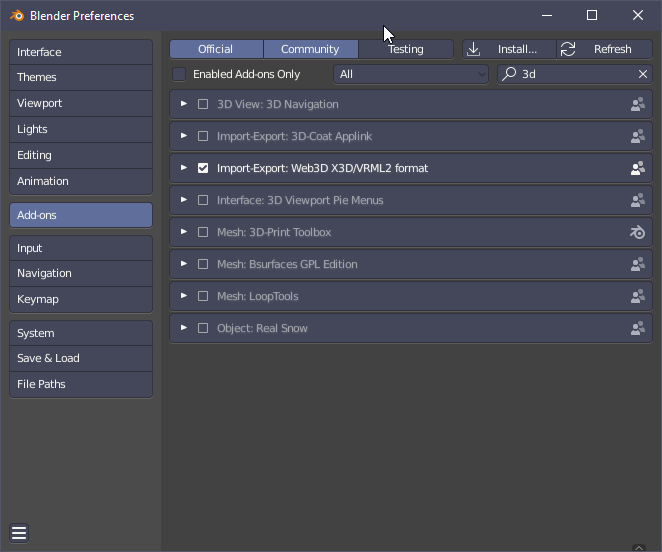Open the File Paths preferences section
662x552 pixels.
(81, 384)
